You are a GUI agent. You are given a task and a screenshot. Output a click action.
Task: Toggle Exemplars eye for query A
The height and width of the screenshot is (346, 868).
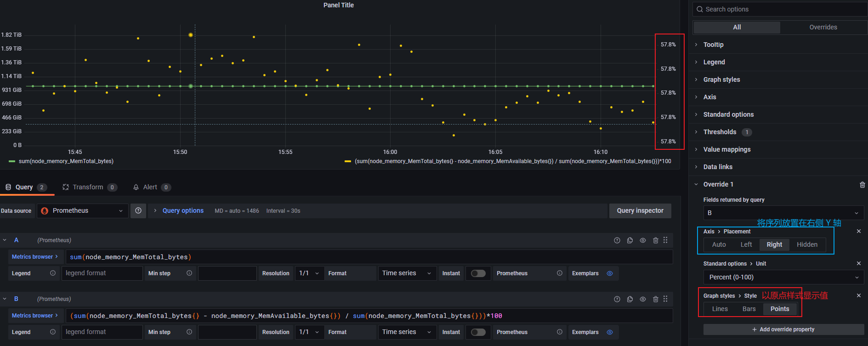pos(610,273)
